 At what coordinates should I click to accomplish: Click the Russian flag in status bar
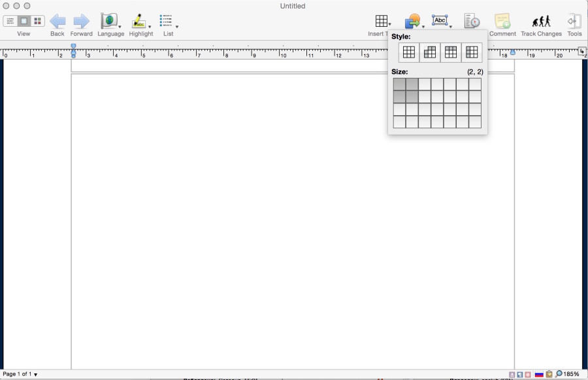coord(539,374)
